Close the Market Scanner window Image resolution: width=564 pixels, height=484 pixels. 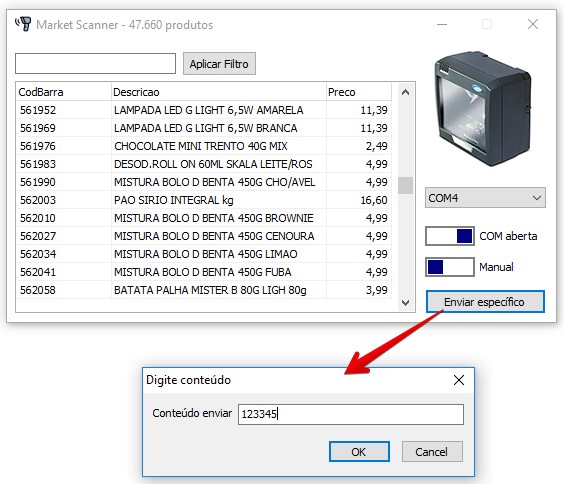pyautogui.click(x=533, y=24)
